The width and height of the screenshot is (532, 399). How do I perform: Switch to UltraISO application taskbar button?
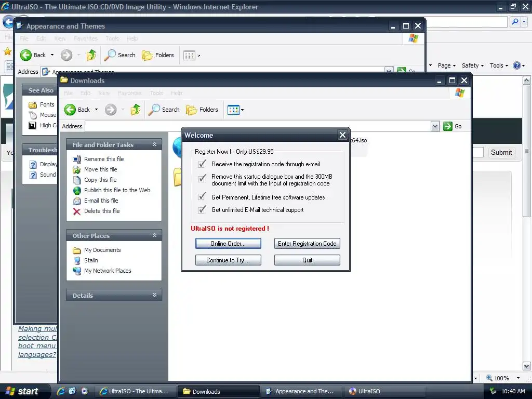(385, 391)
